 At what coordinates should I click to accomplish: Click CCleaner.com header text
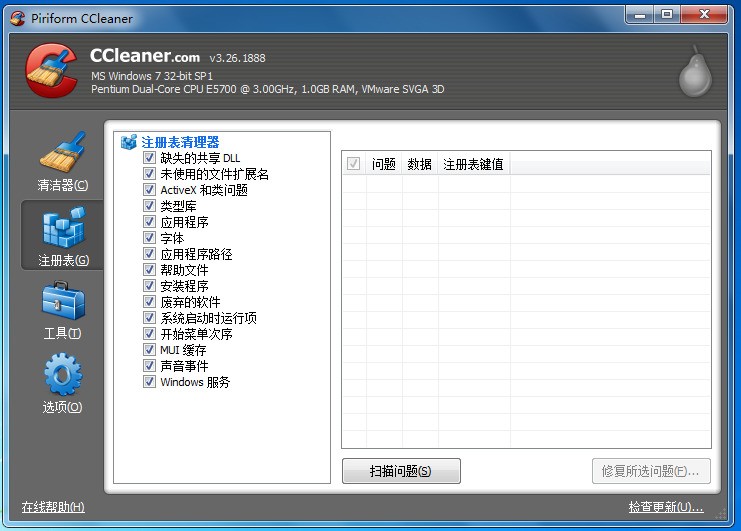[145, 56]
